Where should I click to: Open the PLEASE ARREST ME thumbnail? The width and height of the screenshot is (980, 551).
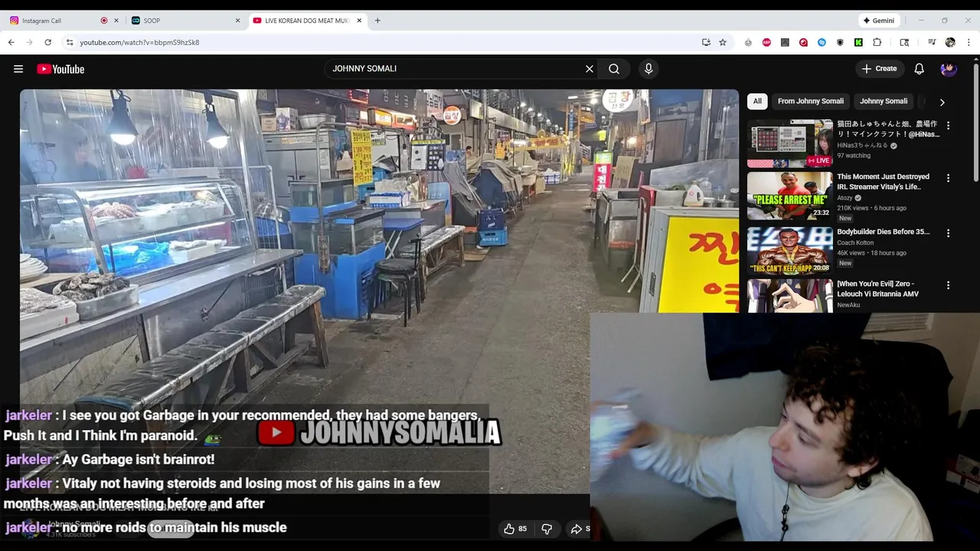click(789, 196)
